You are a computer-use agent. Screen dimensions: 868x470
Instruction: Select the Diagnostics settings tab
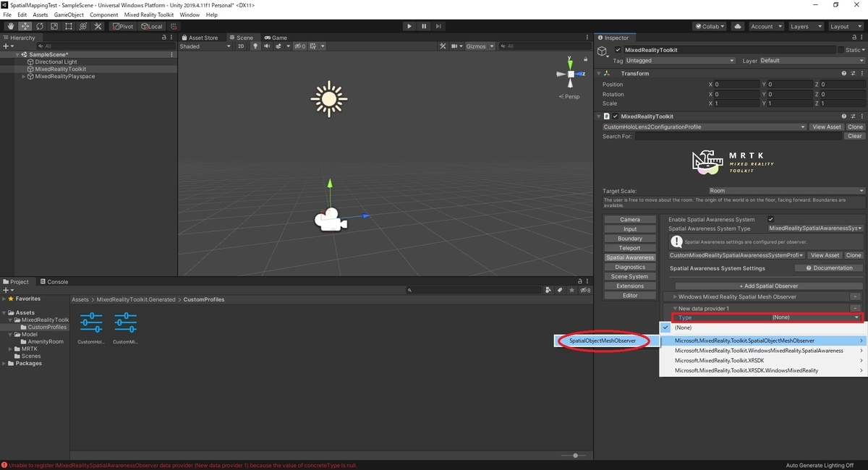pos(630,267)
